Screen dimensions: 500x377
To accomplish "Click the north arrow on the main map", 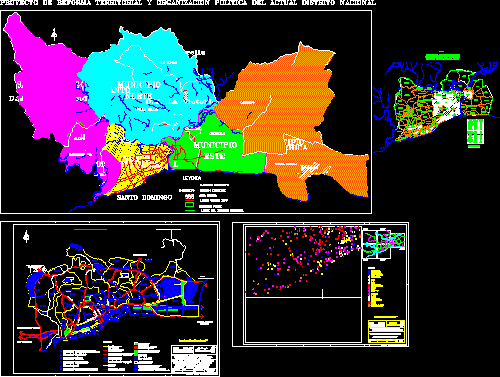I will click(54, 35).
